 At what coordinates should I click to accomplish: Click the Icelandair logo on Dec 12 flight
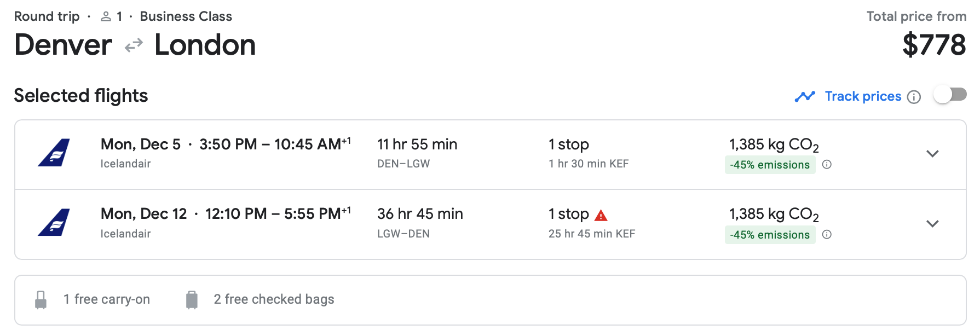pyautogui.click(x=54, y=223)
